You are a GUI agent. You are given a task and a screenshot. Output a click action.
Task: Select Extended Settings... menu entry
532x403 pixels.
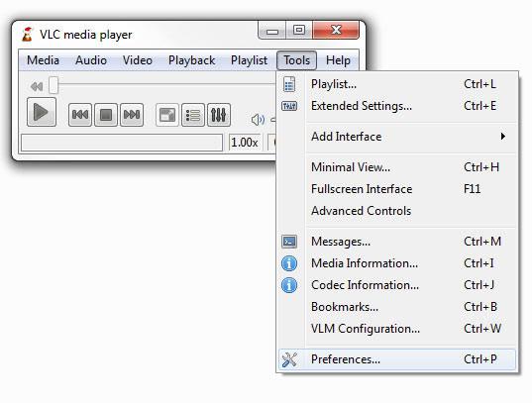coord(397,106)
